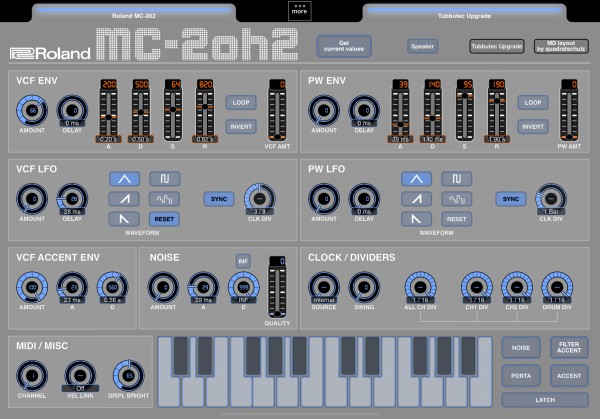This screenshot has width=600, height=419.
Task: Click the DRUM DIV knob
Action: (557, 287)
